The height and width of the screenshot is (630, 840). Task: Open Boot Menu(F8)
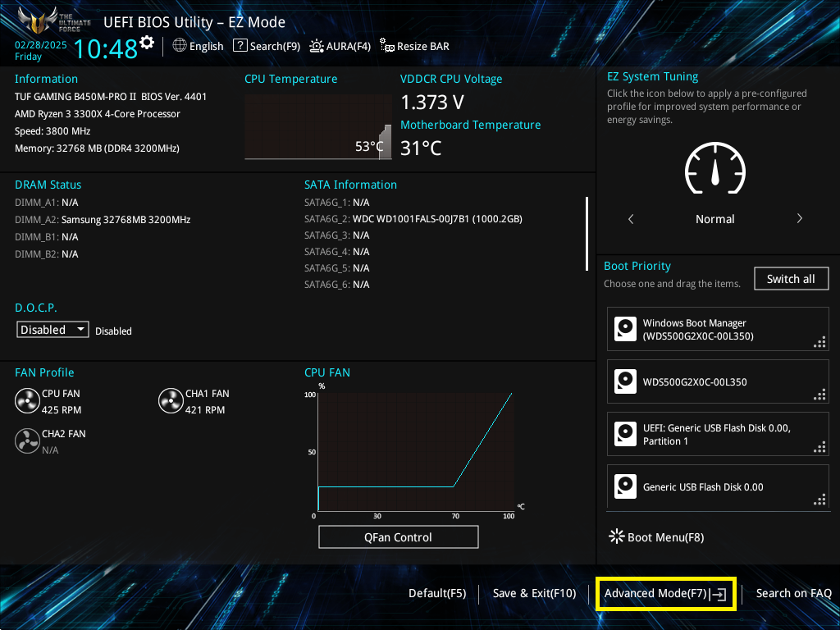pyautogui.click(x=656, y=536)
